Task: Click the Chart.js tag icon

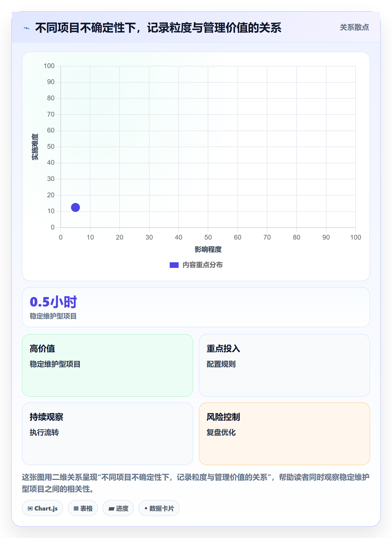Action: pyautogui.click(x=30, y=509)
